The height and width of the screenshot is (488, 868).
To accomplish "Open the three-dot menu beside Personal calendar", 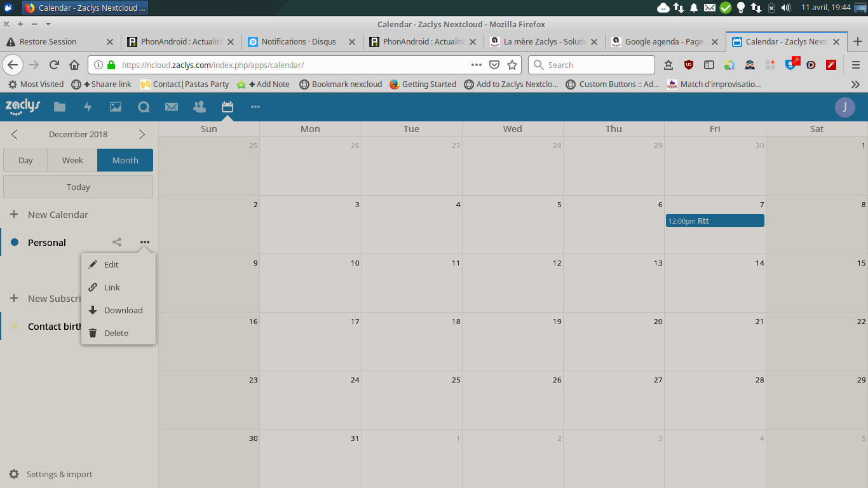I will [x=145, y=242].
